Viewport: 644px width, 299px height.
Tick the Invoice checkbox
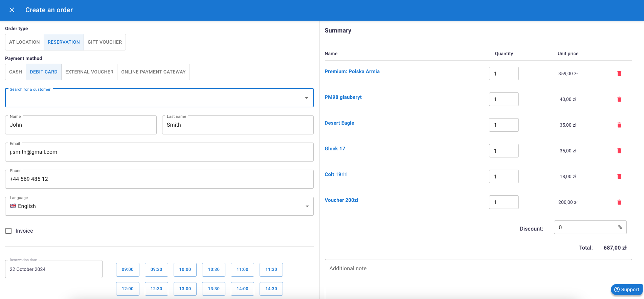click(x=9, y=231)
